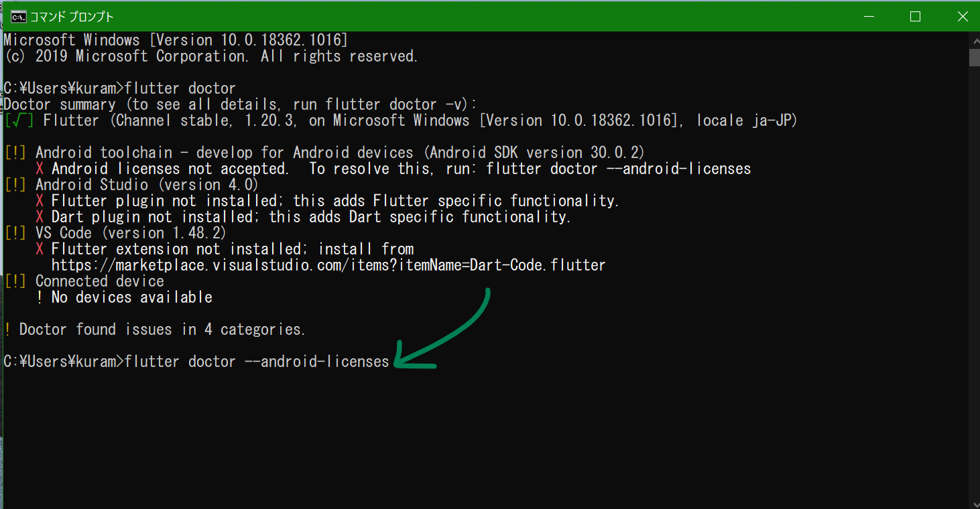Image resolution: width=980 pixels, height=509 pixels.
Task: Minimize the Command Prompt window
Action: tap(868, 15)
